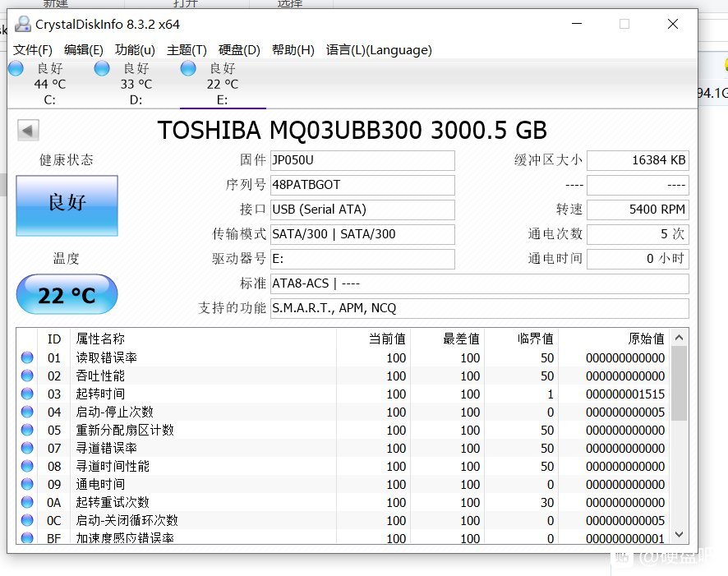This screenshot has height=576, width=728.
Task: Select the 寻道时间性能 attribute name
Action: click(113, 466)
